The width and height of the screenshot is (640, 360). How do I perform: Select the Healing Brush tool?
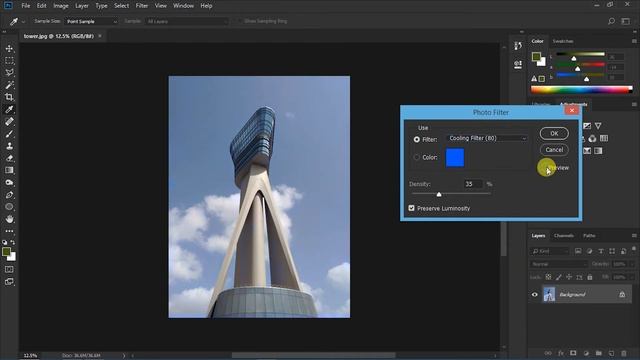[9, 122]
